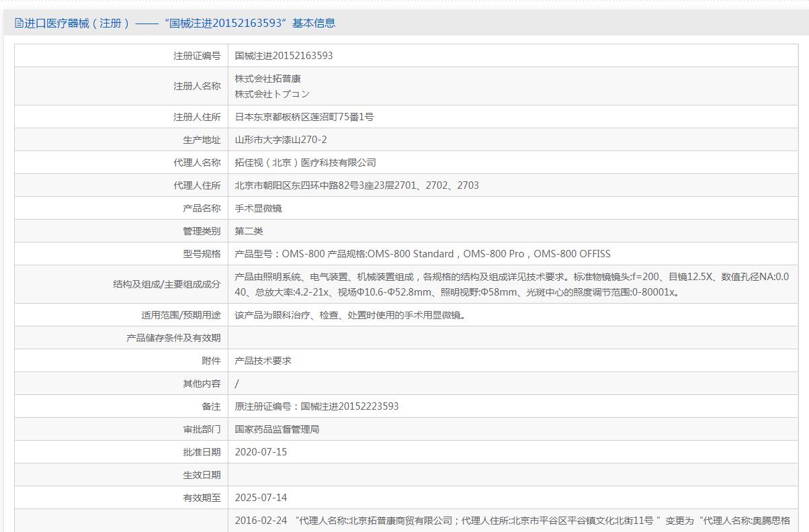Click the 代理人住所 label
This screenshot has height=532, width=809.
pyautogui.click(x=197, y=185)
